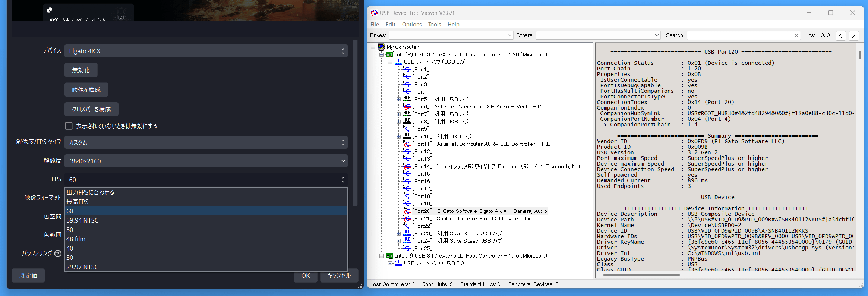868x296 pixels.
Task: Click the クロスバーを構成 button
Action: pos(91,109)
